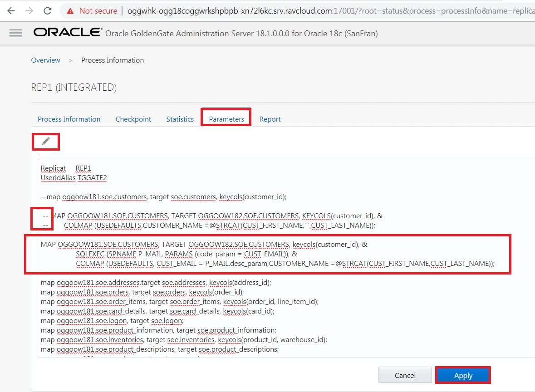Click the 'map oggoow181.soe.inventories' line

pyautogui.click(x=184, y=340)
